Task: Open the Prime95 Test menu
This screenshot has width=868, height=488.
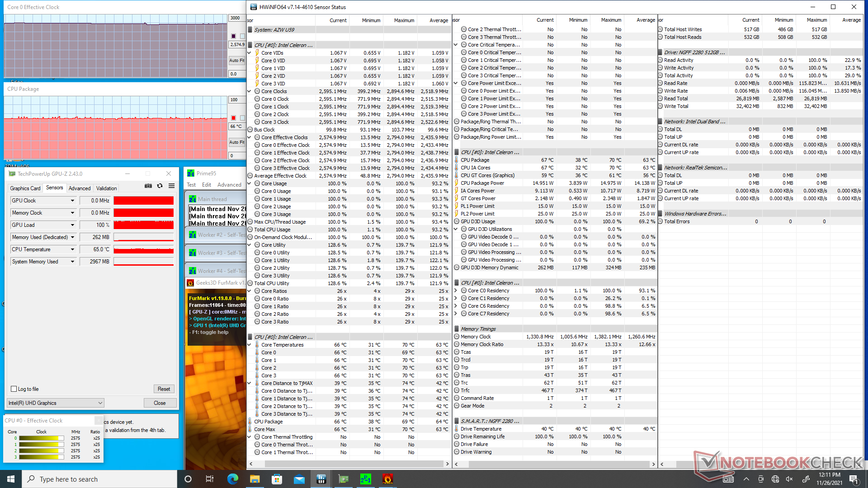Action: pos(191,185)
